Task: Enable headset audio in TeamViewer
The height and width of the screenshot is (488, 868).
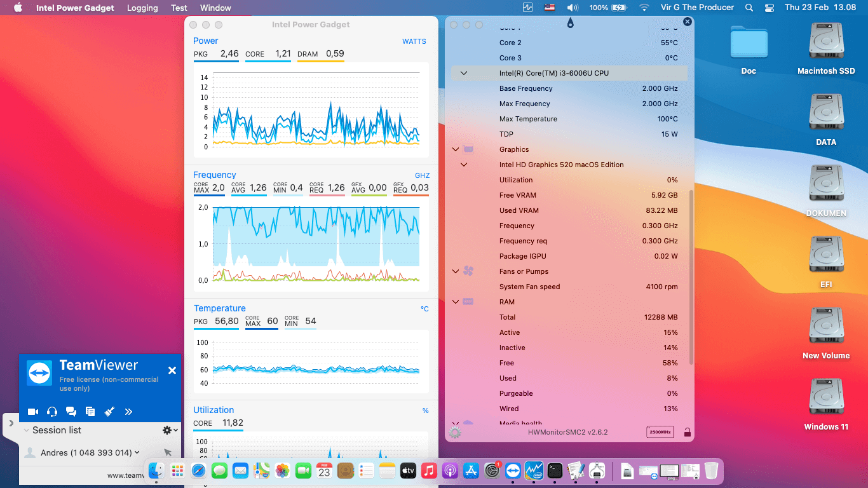Action: (51, 412)
